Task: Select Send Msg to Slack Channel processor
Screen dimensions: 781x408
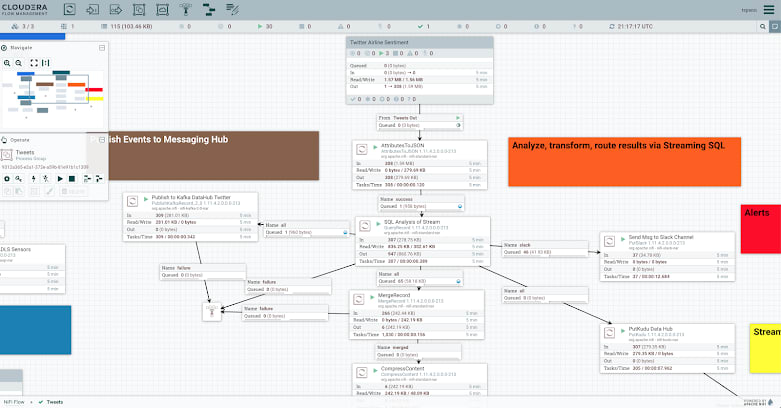Action: click(667, 257)
